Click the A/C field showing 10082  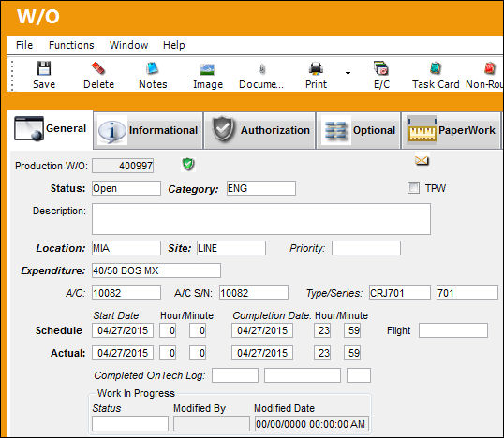(x=126, y=293)
